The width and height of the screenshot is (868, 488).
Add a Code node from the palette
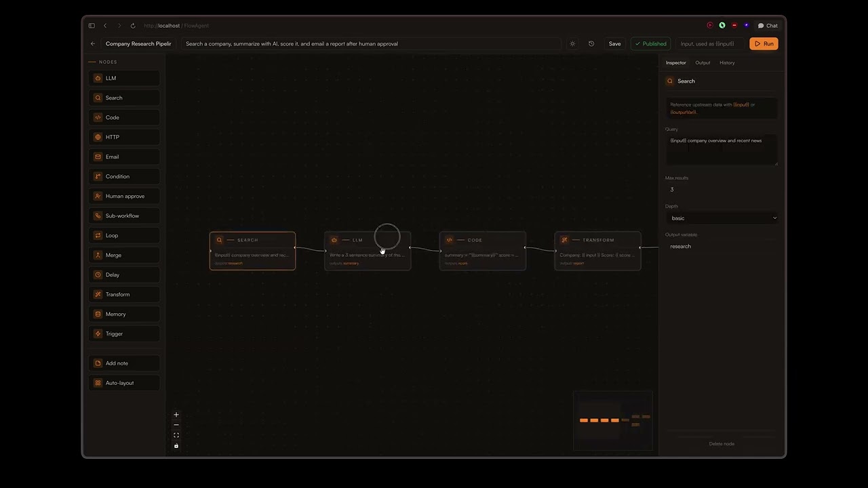[124, 117]
